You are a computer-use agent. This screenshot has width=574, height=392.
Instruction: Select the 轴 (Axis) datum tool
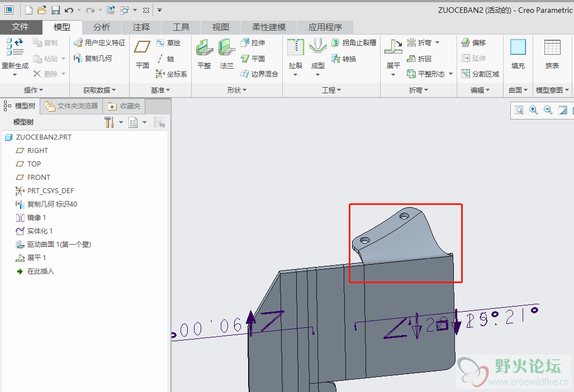pos(165,59)
